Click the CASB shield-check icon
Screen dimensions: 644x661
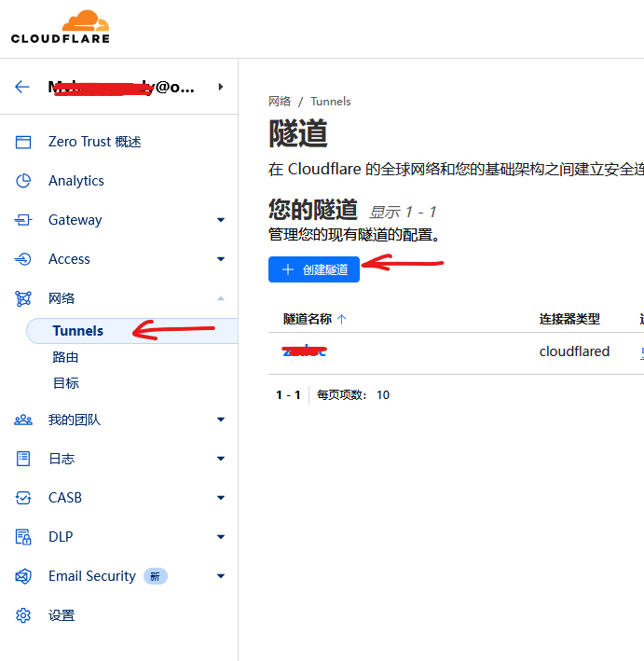pos(23,498)
